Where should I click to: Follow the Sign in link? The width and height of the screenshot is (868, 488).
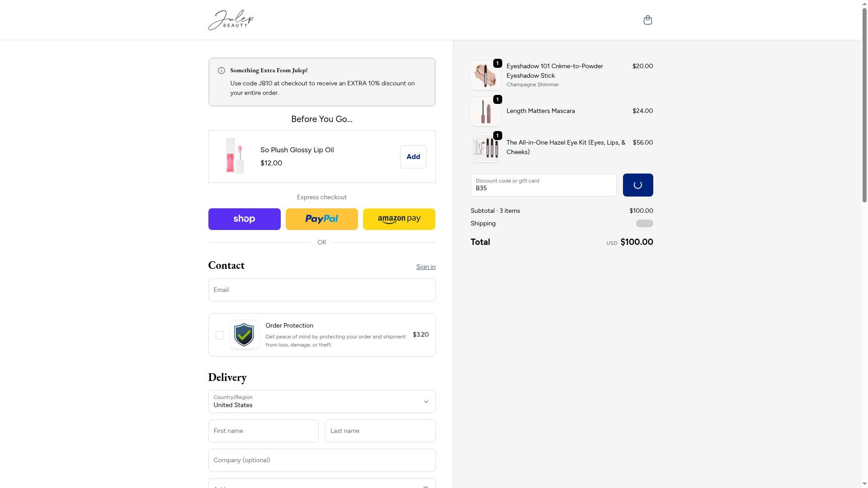pos(425,267)
